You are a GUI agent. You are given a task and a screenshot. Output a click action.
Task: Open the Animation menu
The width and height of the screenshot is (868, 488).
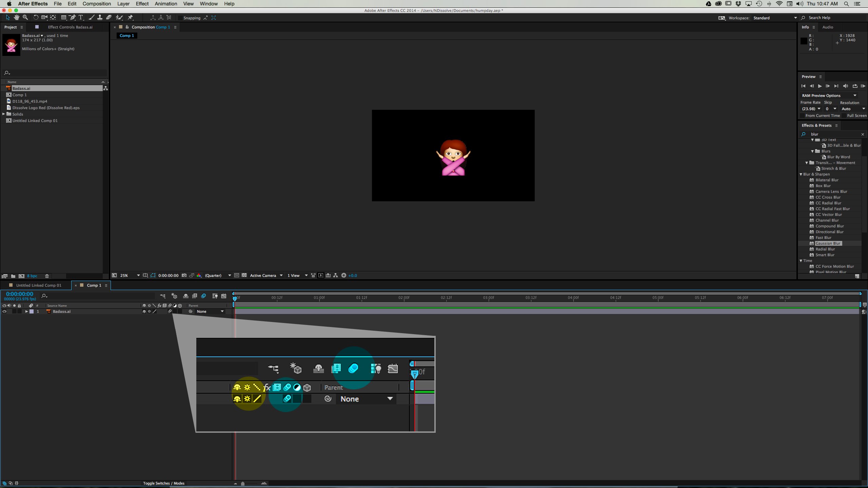(166, 4)
